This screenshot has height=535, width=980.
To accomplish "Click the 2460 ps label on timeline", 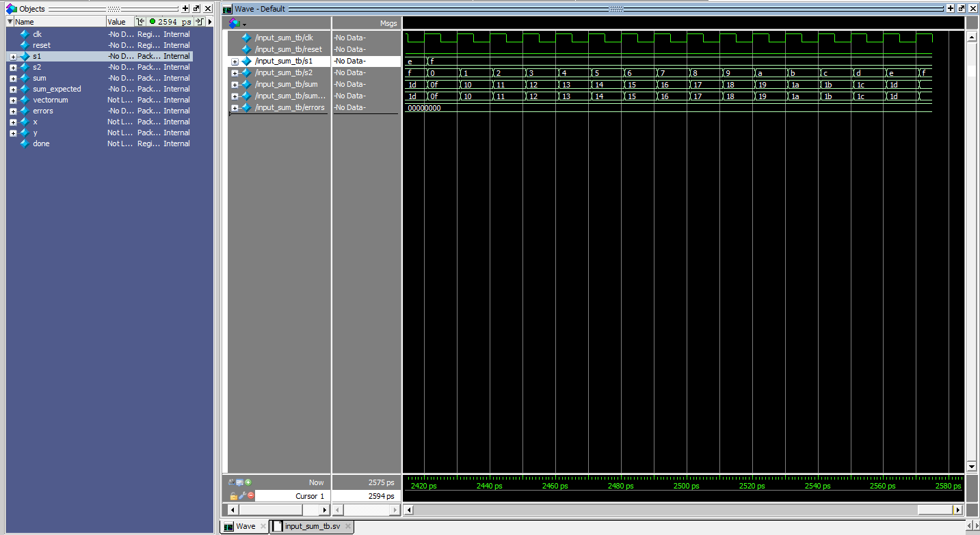I will point(555,486).
